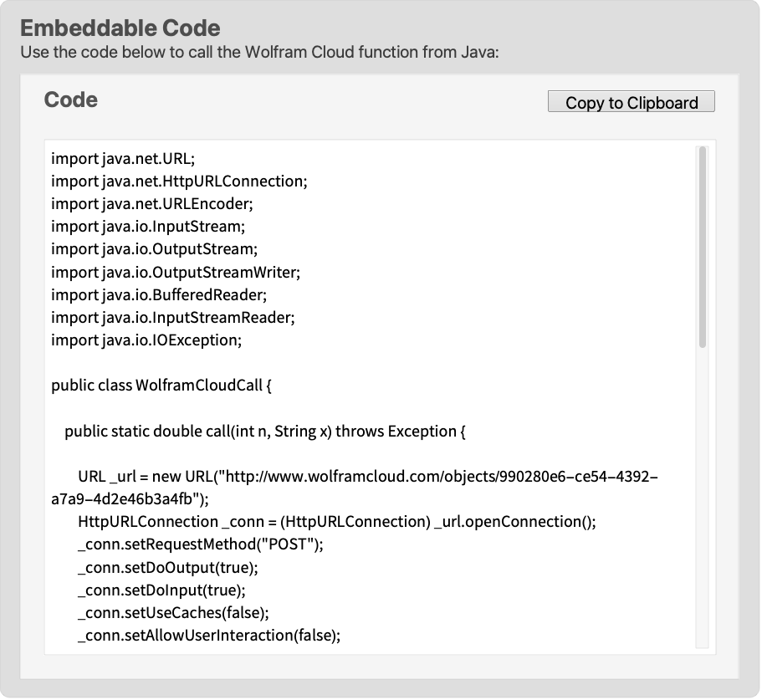Click the empty scrollbar track below the thumb
Viewport: 762px width, 700px height.
pos(703,498)
